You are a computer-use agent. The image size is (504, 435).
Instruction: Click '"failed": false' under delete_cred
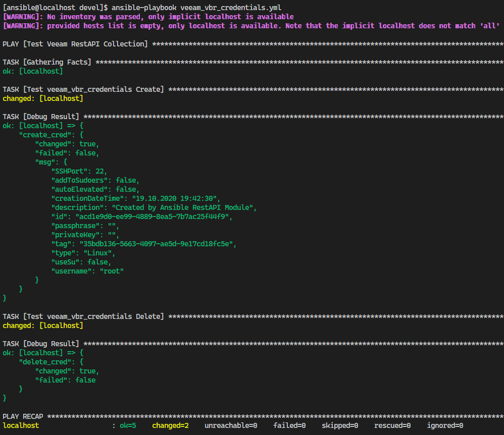tap(65, 380)
